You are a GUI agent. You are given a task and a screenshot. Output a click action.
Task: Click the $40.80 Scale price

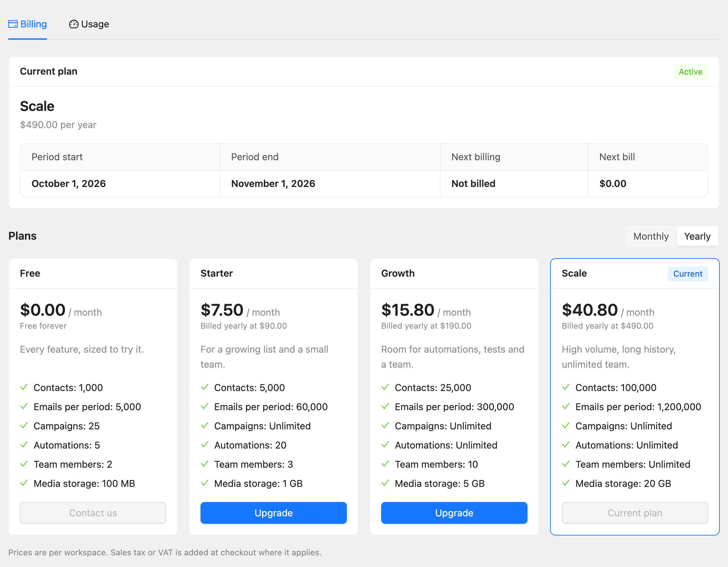click(x=590, y=310)
